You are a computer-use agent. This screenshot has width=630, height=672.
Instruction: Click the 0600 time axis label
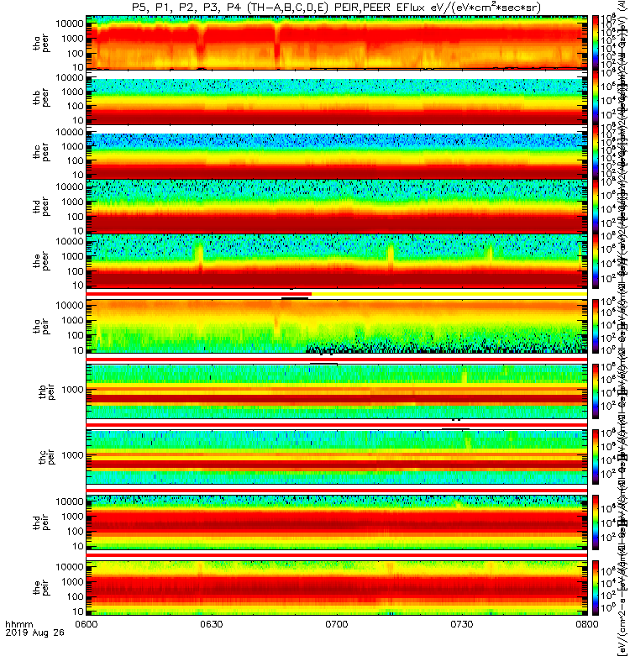(87, 624)
